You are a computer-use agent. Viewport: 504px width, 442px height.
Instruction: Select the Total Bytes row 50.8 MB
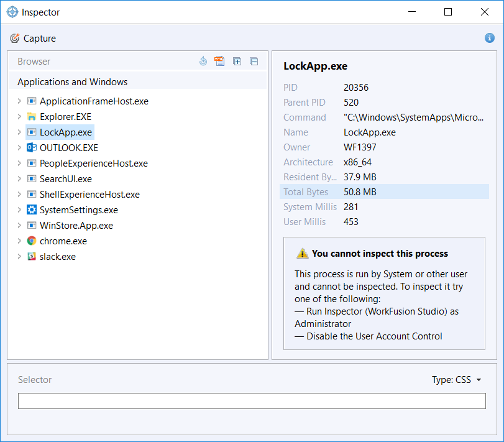click(x=384, y=192)
